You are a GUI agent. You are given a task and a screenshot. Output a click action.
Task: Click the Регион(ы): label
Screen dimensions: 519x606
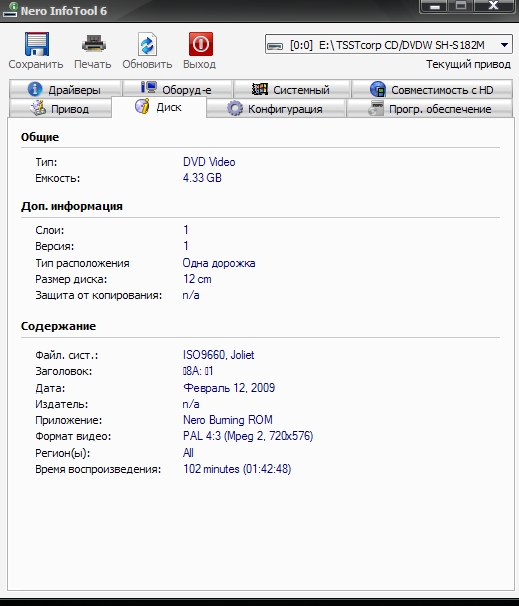[x=63, y=453]
